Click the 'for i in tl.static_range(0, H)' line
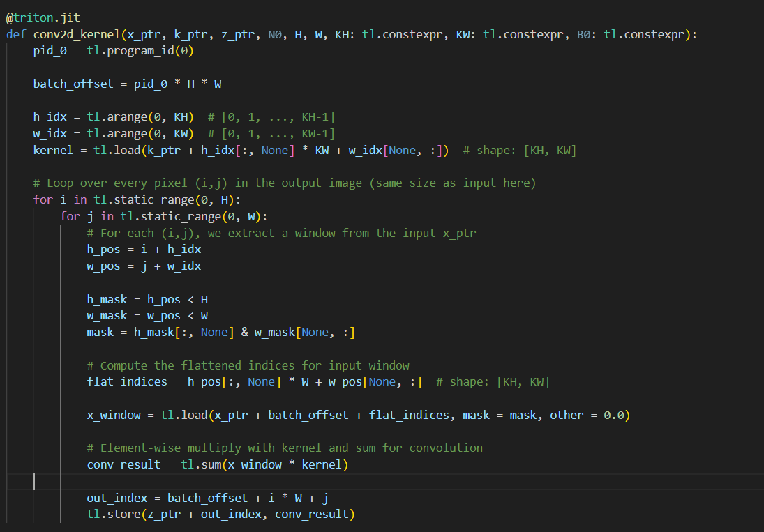This screenshot has height=532, width=764. pos(137,200)
